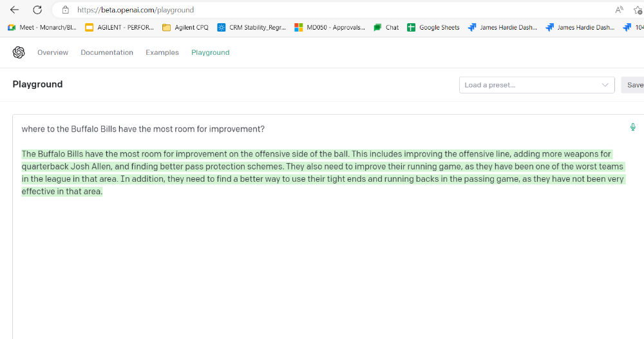Open the Documentation page
Image resolution: width=644 pixels, height=339 pixels.
point(107,53)
